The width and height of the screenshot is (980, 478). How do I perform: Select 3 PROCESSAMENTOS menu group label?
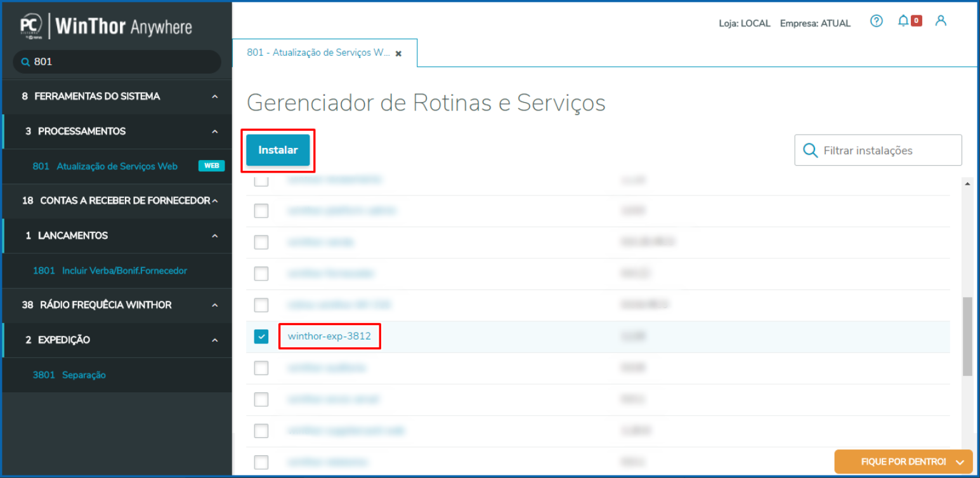pos(75,131)
